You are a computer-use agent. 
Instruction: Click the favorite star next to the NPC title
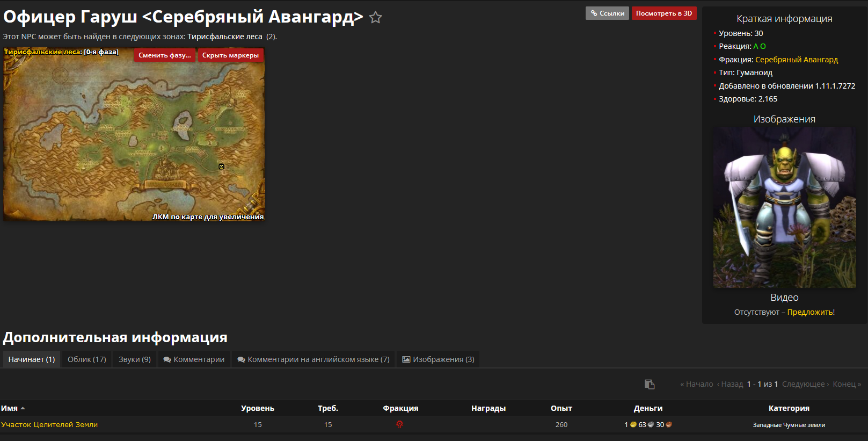pyautogui.click(x=376, y=18)
